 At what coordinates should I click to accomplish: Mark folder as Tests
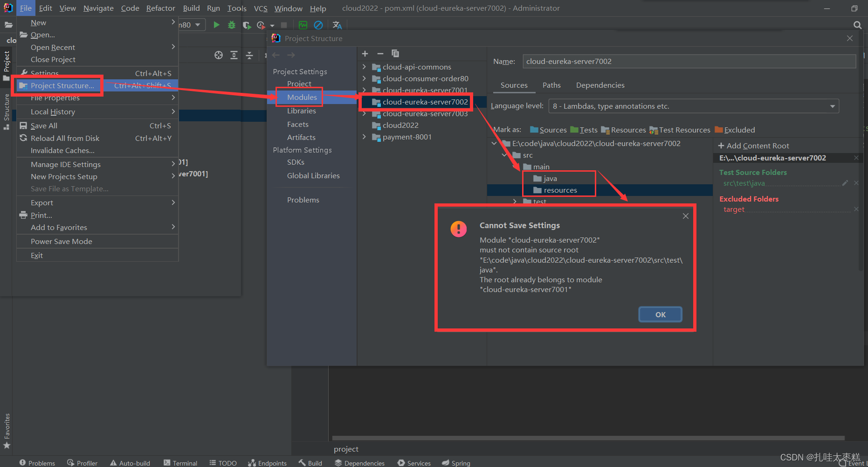584,130
